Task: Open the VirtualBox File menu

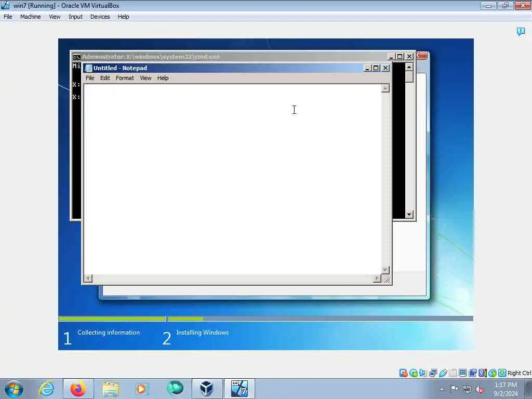Action: [8, 17]
